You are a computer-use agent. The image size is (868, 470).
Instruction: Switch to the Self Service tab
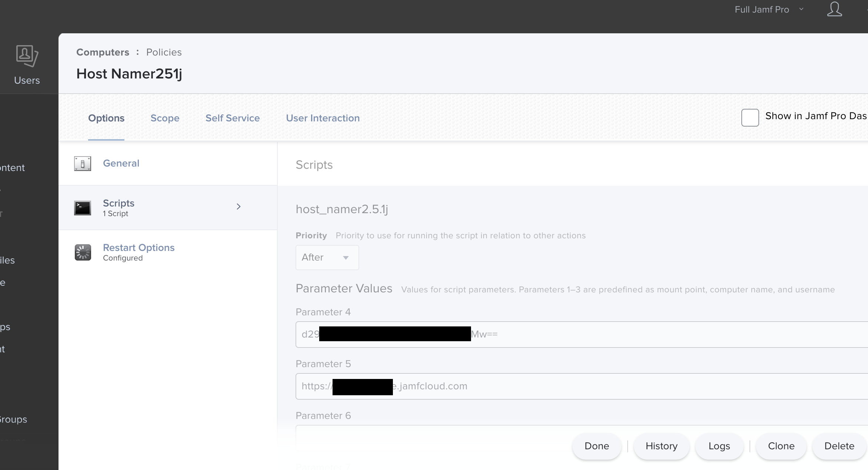(x=233, y=118)
